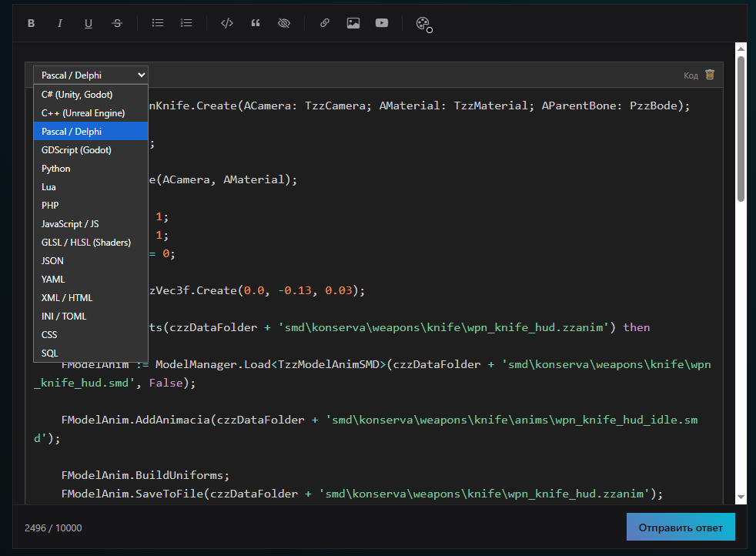Open the text color palette

pos(423,24)
